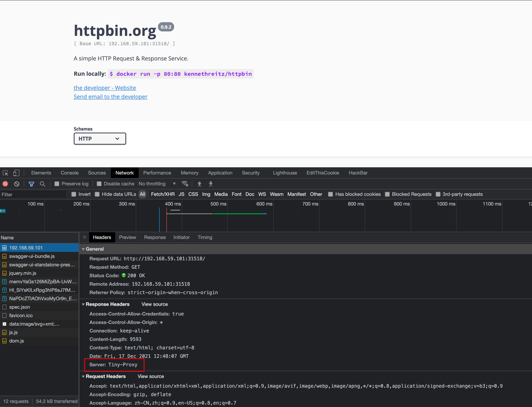Check the Disable cache option

tap(99, 184)
